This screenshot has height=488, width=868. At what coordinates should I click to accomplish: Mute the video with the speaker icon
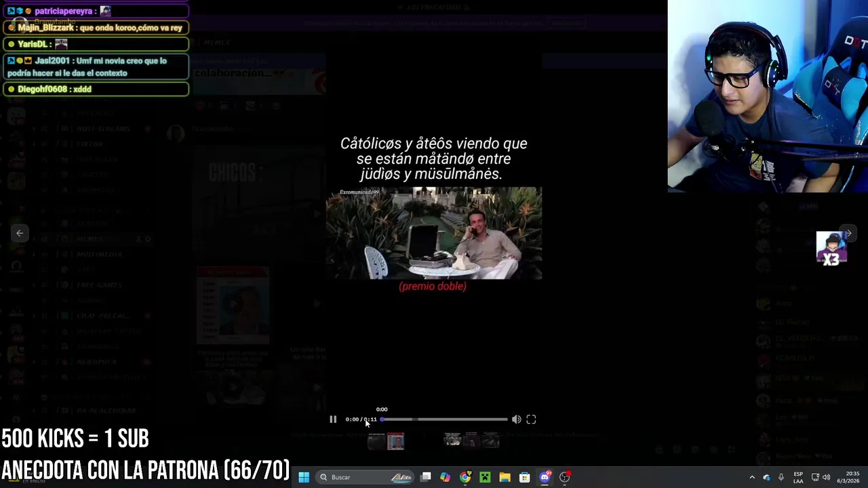pyautogui.click(x=517, y=420)
